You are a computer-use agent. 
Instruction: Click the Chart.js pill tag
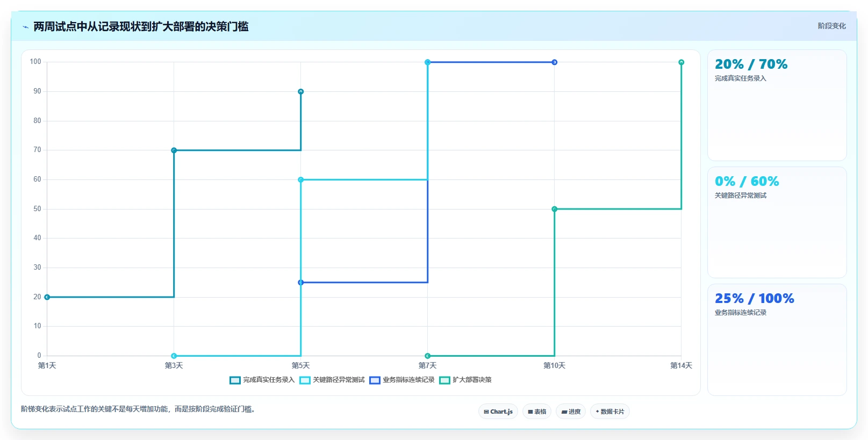(x=498, y=412)
